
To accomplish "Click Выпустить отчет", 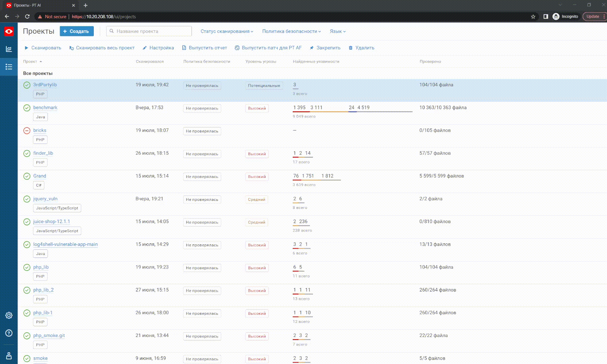I will pyautogui.click(x=205, y=48).
